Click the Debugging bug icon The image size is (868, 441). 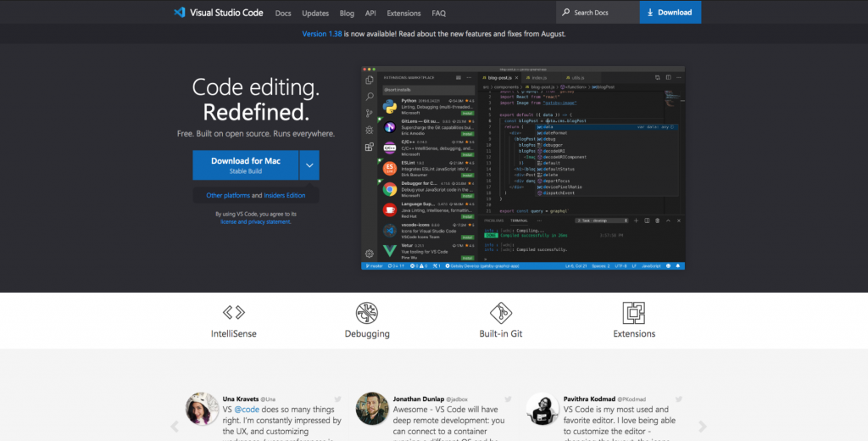[x=367, y=313]
